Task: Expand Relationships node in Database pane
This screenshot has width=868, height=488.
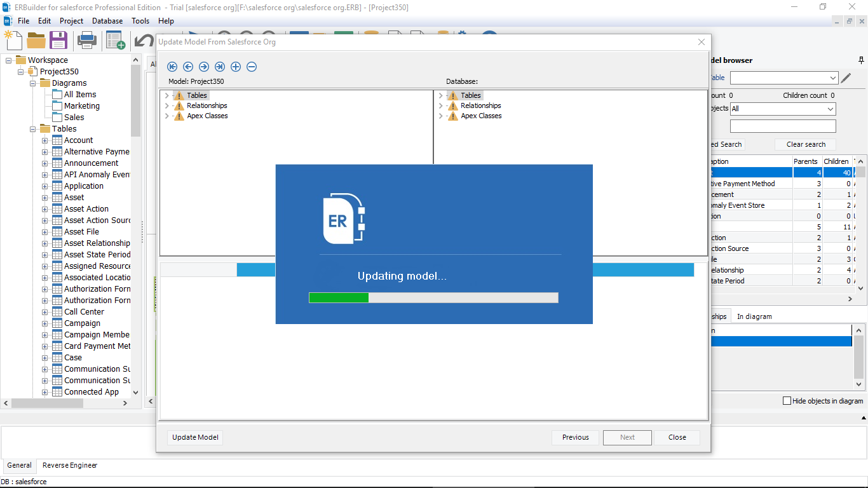Action: click(x=440, y=106)
